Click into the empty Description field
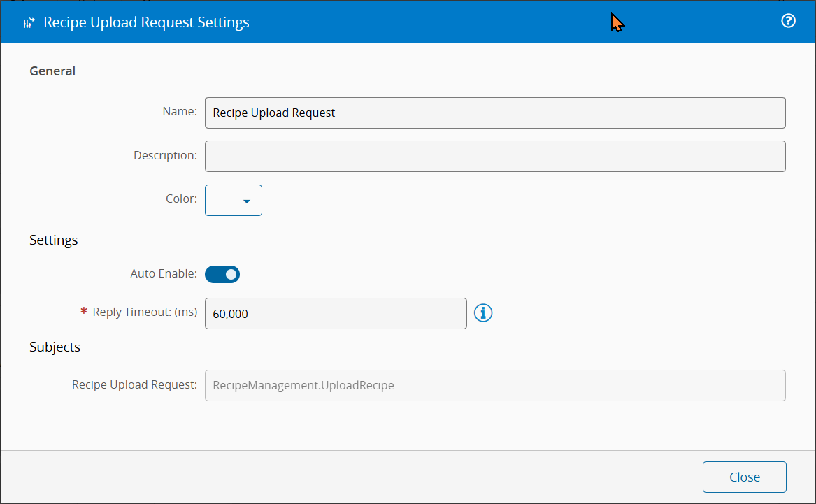 point(495,156)
